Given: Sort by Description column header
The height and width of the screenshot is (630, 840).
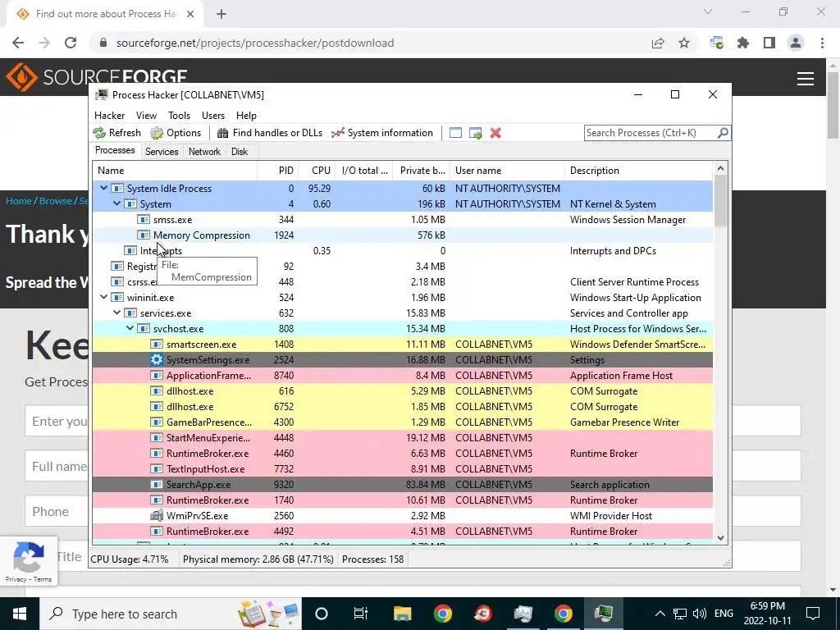Looking at the screenshot, I should coord(638,171).
